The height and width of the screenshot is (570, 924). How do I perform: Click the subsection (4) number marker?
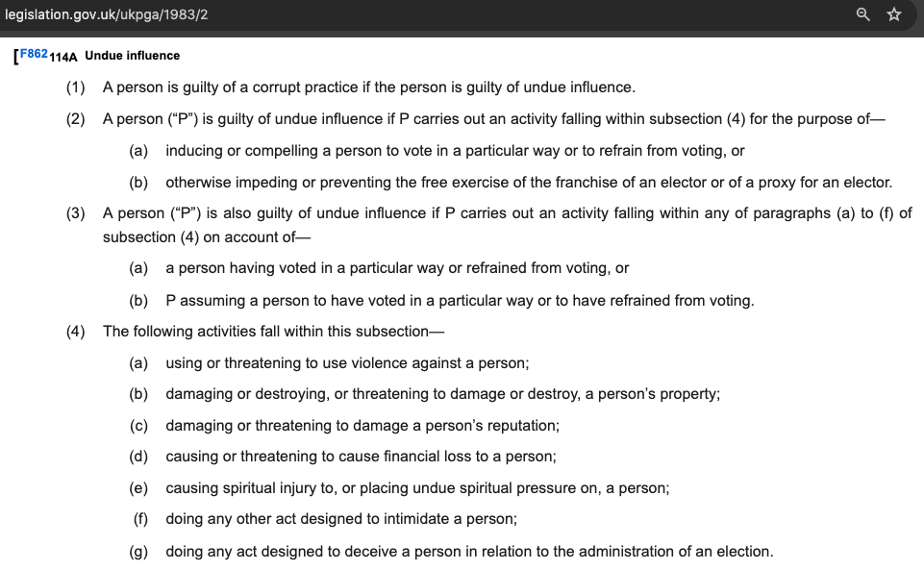click(x=76, y=332)
